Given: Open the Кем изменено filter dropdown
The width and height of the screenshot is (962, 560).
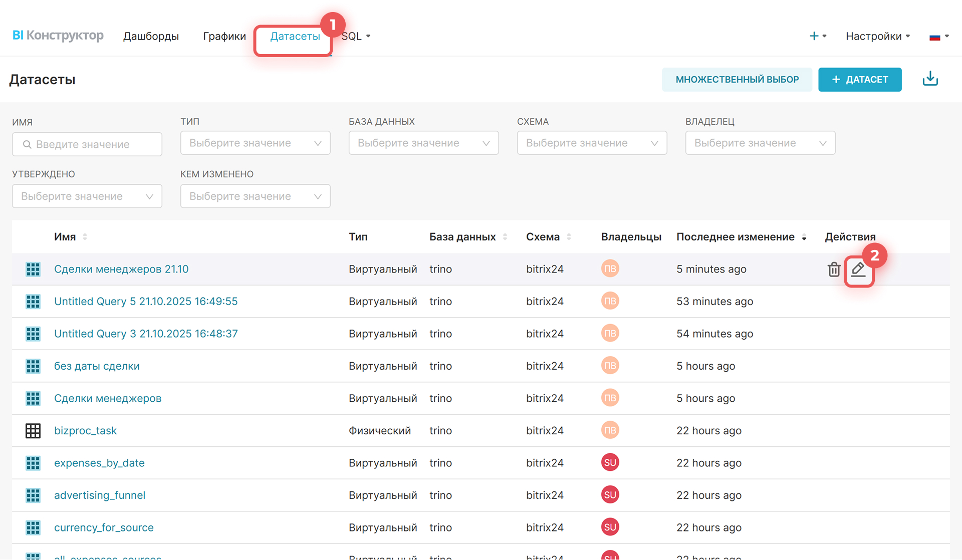Looking at the screenshot, I should pos(255,196).
